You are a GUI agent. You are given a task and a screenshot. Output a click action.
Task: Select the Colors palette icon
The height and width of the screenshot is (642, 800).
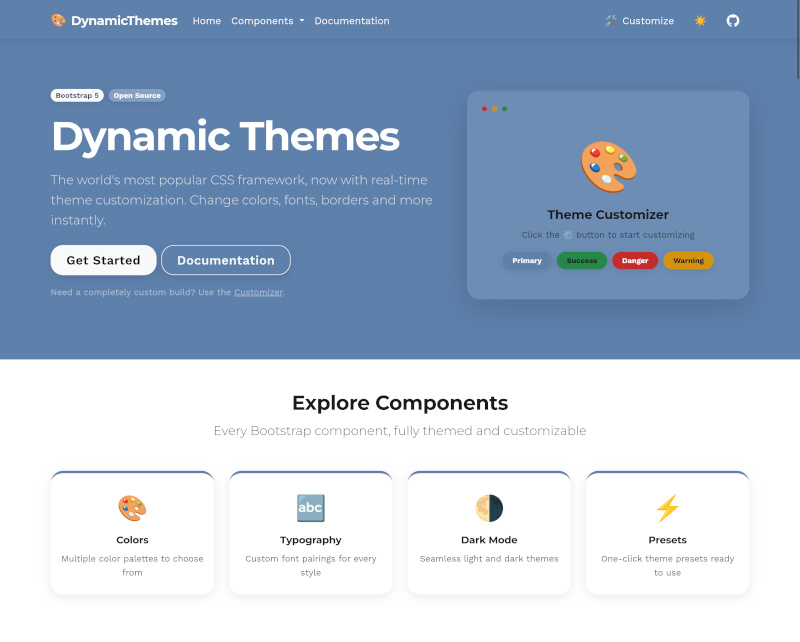(x=132, y=508)
